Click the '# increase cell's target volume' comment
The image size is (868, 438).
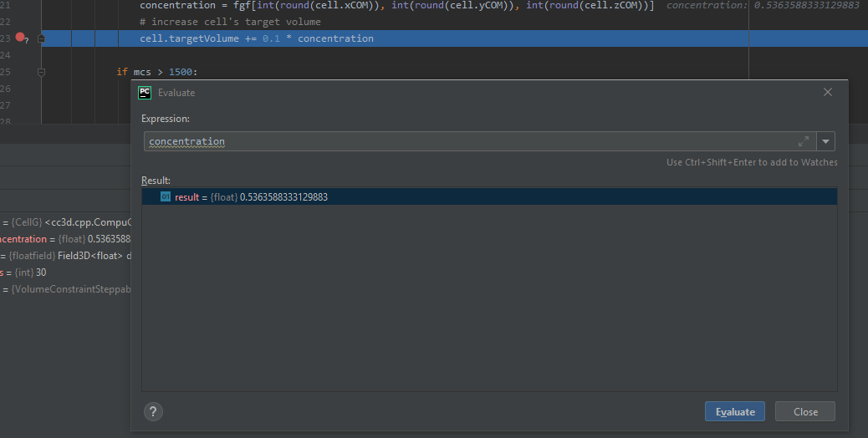(x=230, y=22)
